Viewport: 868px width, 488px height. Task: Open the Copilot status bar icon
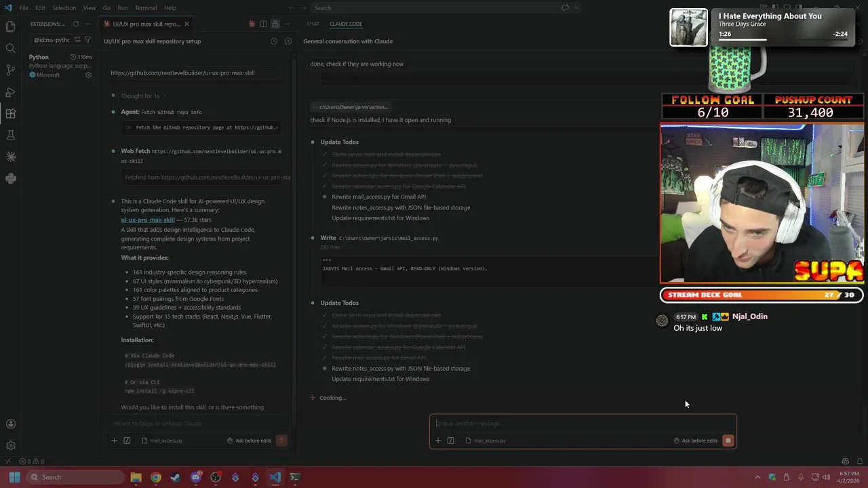pyautogui.click(x=845, y=462)
